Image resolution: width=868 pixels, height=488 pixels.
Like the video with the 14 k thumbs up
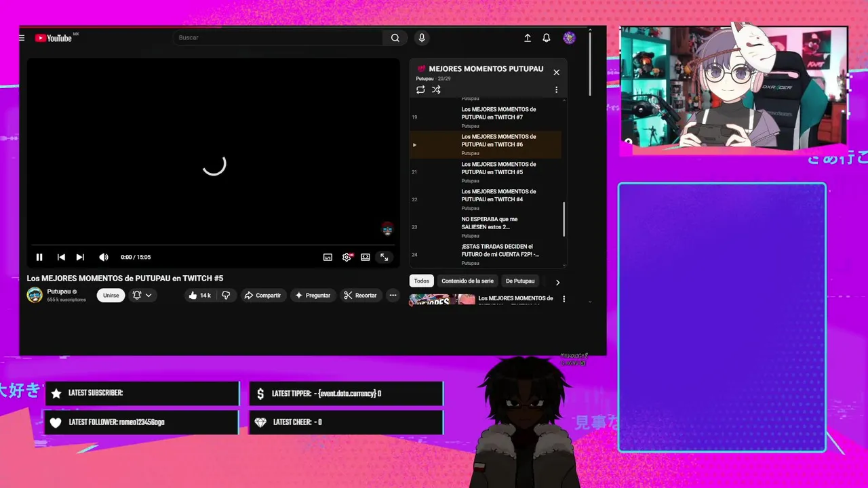(x=199, y=296)
